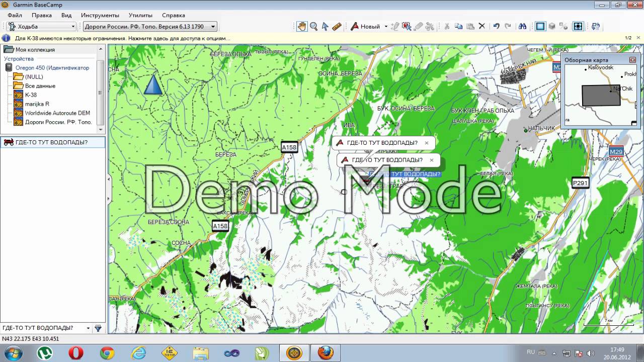The height and width of the screenshot is (362, 644).
Task: Open the Справка menu
Action: click(174, 15)
